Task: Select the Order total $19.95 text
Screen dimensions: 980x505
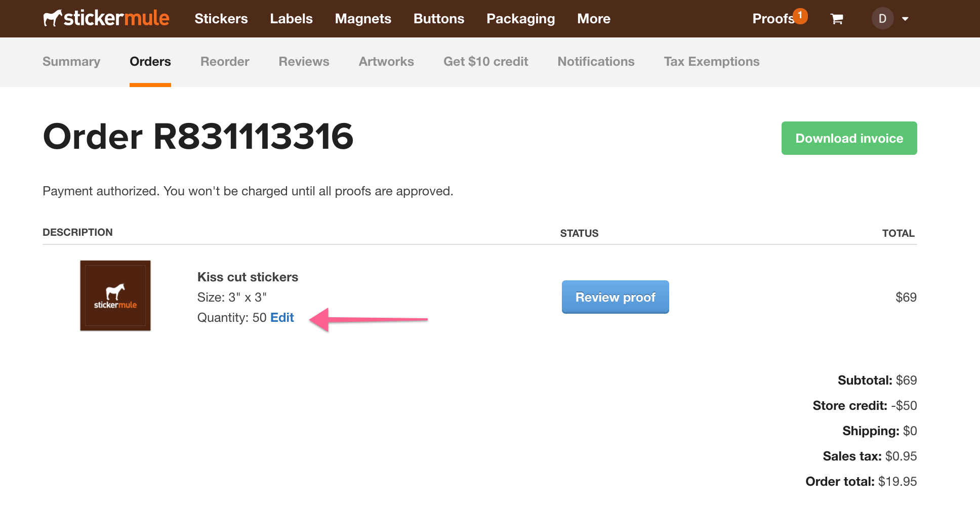Action: point(861,481)
